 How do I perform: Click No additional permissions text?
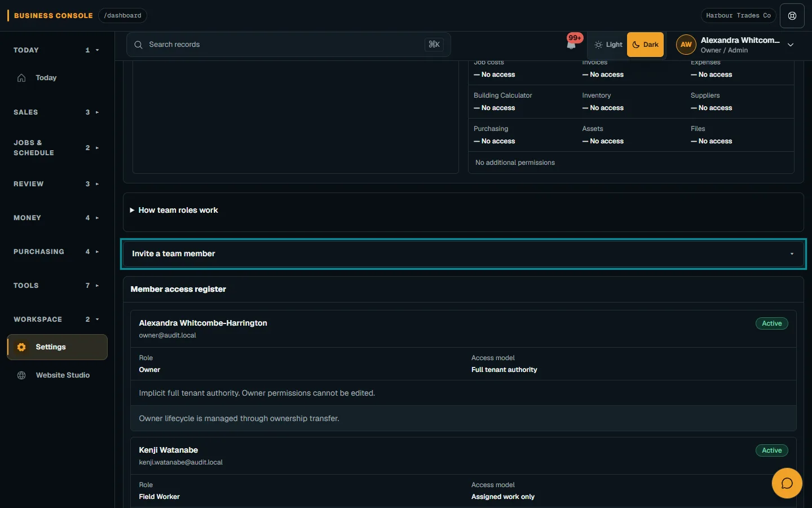(x=515, y=163)
